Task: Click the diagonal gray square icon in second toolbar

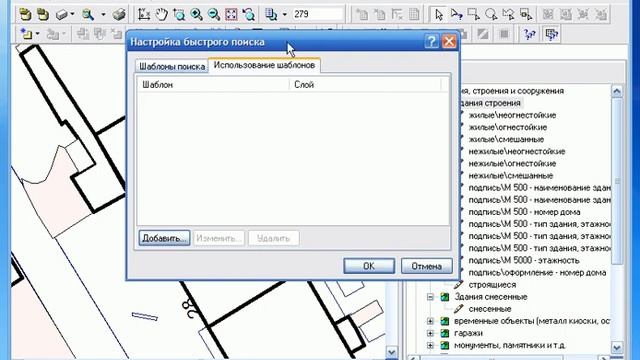Action: point(483,34)
